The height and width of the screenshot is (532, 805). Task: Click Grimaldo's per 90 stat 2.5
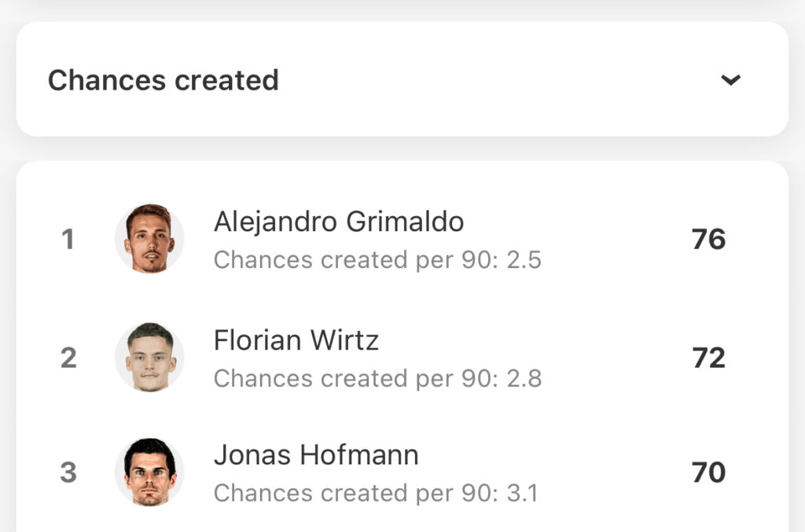click(524, 259)
